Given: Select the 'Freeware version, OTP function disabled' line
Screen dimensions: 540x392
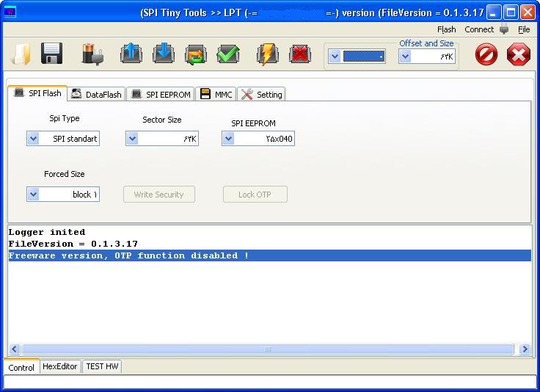Looking at the screenshot, I should [270, 255].
